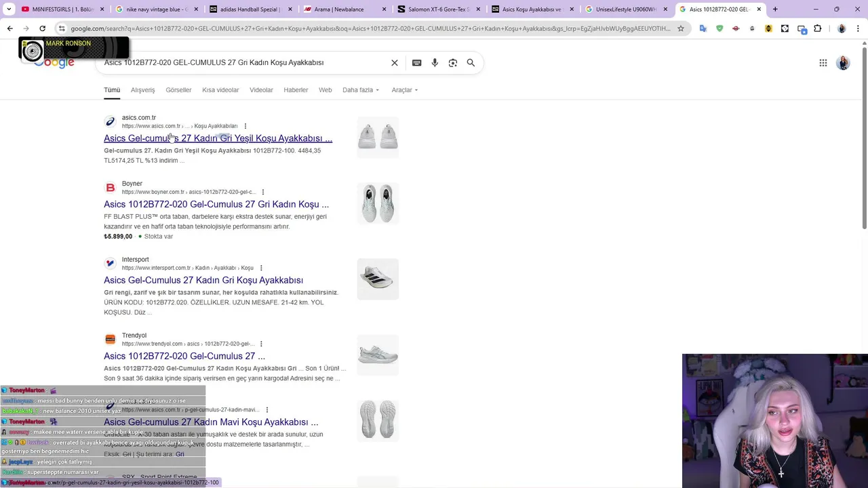
Task: Open Asics Gel-cumulus 27 Kadın Mavi result
Action: click(x=211, y=422)
